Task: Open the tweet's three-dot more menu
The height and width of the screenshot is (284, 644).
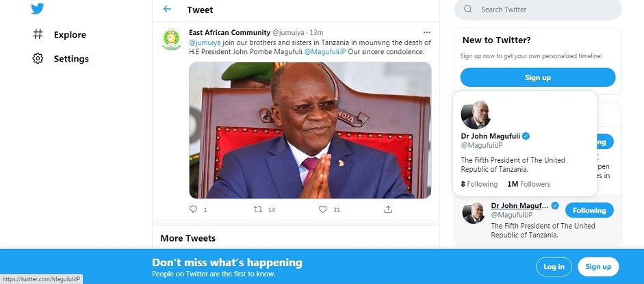Action: tap(427, 32)
